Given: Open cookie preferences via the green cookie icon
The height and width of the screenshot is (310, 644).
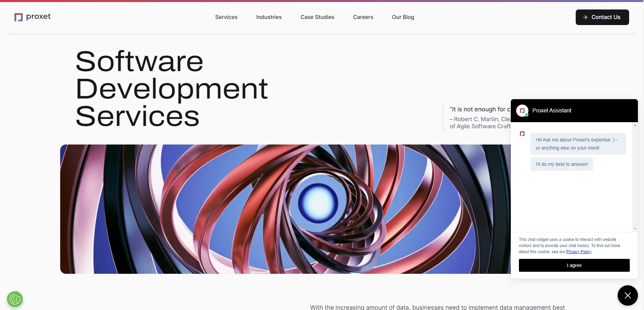Looking at the screenshot, I should pos(15,299).
